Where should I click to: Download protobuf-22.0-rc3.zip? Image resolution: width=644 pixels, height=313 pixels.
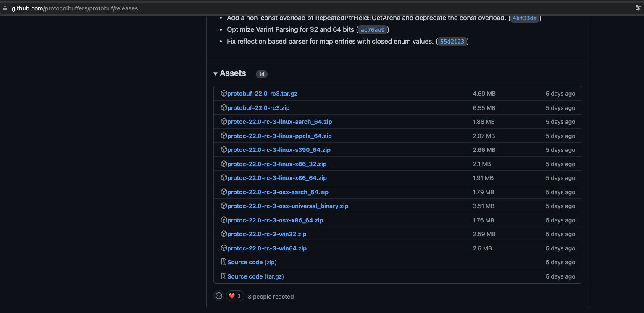coord(258,108)
